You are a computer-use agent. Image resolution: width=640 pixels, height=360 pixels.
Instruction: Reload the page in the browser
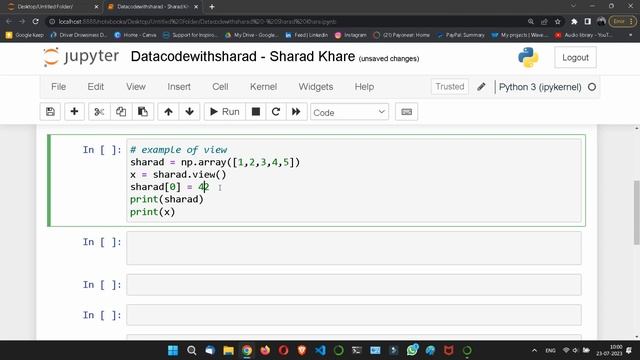36,21
